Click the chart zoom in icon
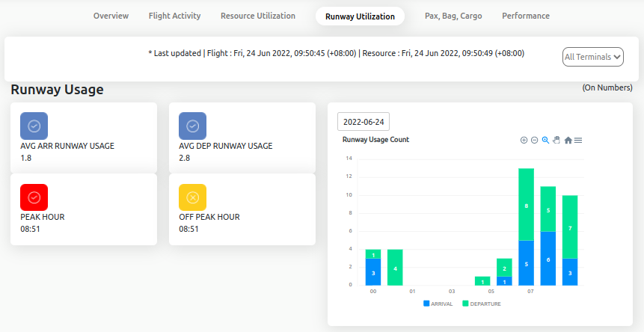644x332 pixels. tap(524, 140)
